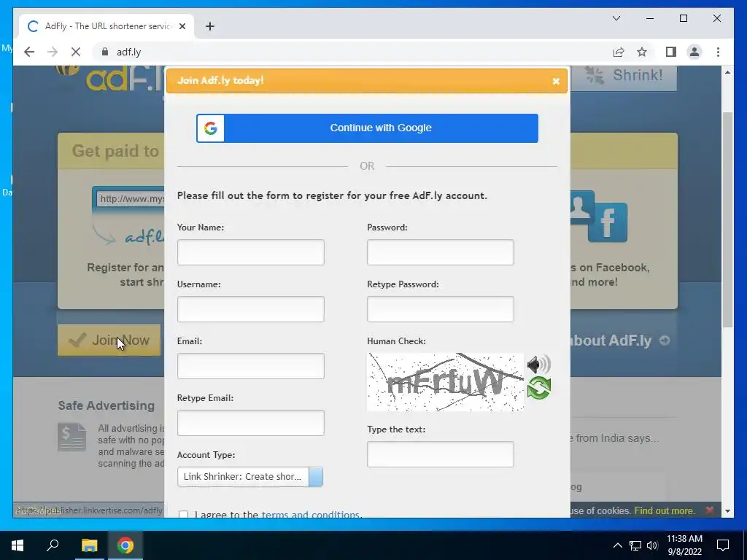Viewport: 747px width, 560px height.
Task: Open Windows taskbar search
Action: pos(53,545)
